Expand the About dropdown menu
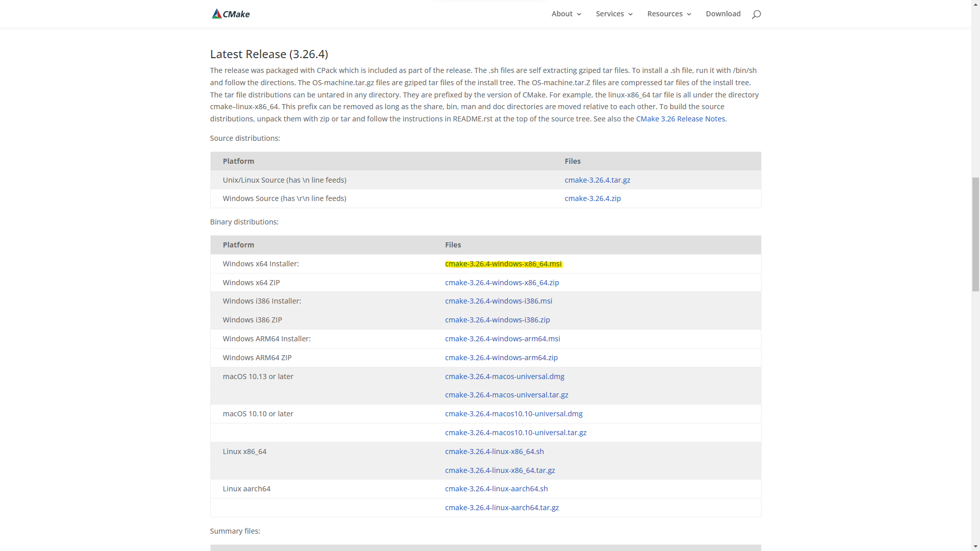This screenshot has width=980, height=551. (x=566, y=14)
